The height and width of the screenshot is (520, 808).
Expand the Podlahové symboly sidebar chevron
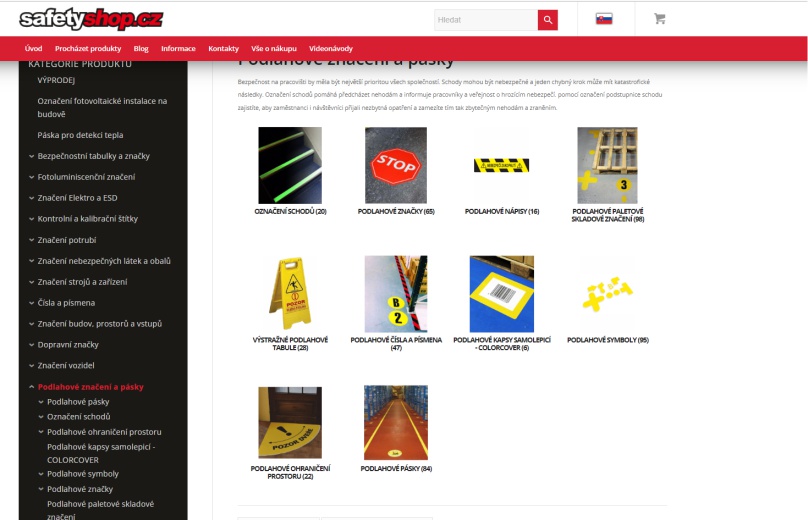point(41,474)
